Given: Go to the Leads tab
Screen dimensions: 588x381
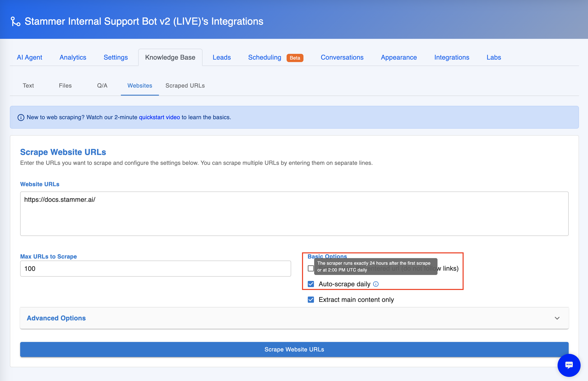Looking at the screenshot, I should pos(222,57).
